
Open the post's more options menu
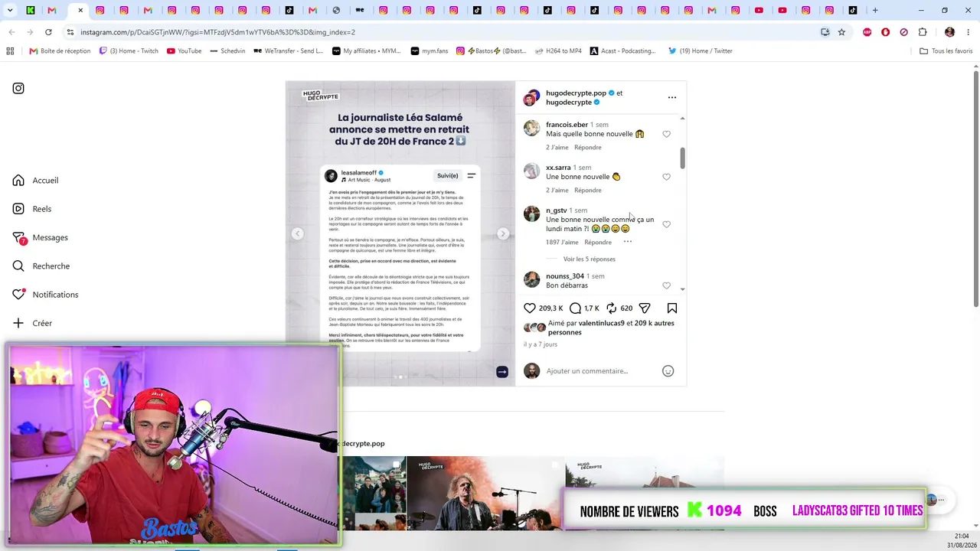tap(672, 98)
